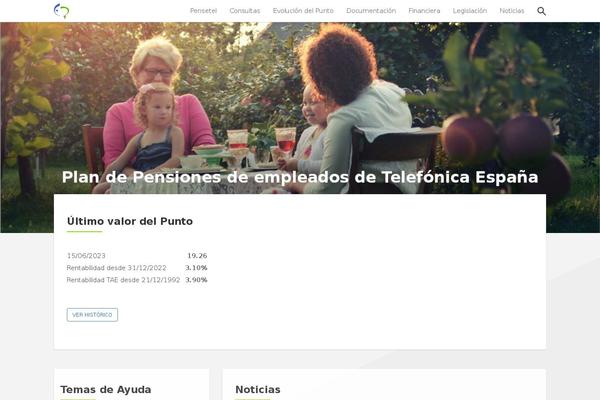Click the VER HISTÓRICO button

click(92, 315)
